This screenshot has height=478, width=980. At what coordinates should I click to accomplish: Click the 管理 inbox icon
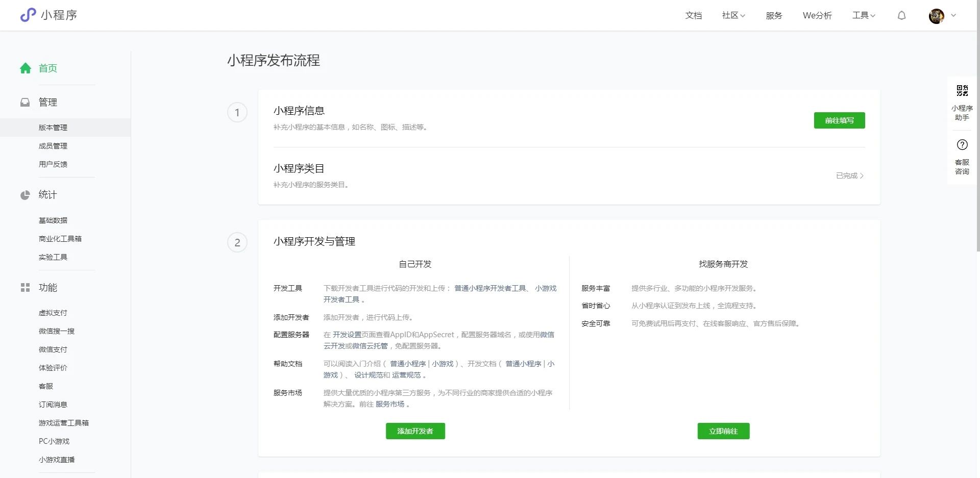25,102
